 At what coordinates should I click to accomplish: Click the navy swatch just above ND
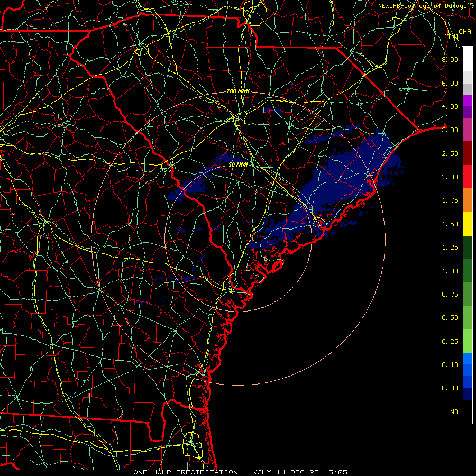point(467,394)
